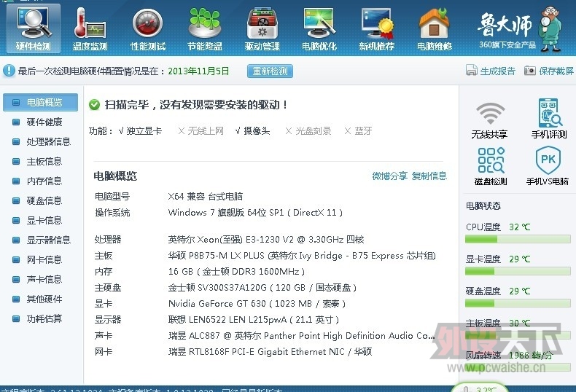The height and width of the screenshot is (392, 576).
Task: Open 电脑优化 PC optimization
Action: (x=319, y=28)
